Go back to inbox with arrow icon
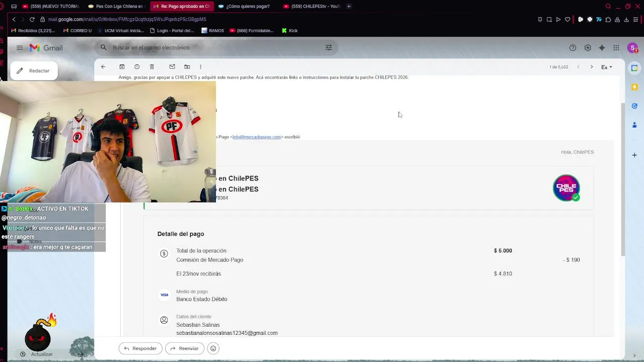The height and width of the screenshot is (362, 644). coord(103,66)
